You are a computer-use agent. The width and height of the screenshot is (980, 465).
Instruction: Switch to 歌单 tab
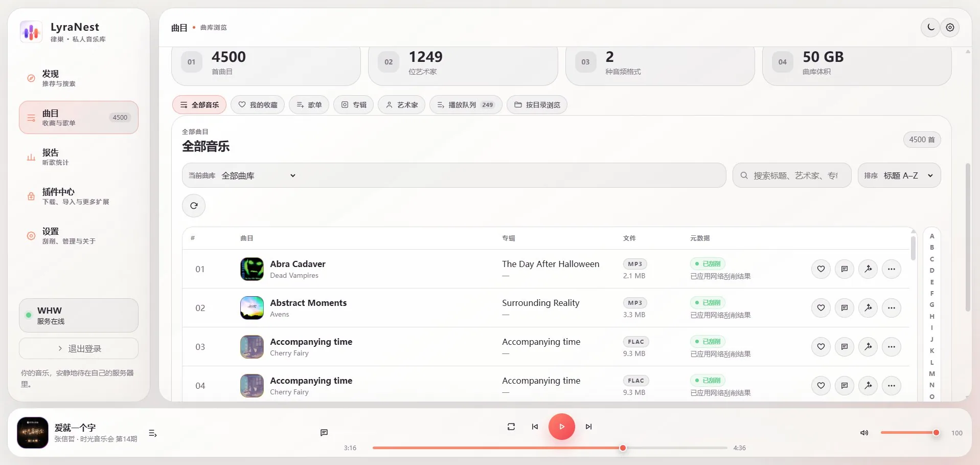coord(309,105)
